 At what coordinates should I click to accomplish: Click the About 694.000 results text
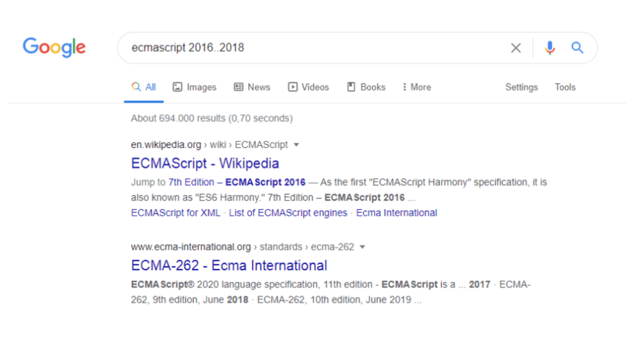212,119
